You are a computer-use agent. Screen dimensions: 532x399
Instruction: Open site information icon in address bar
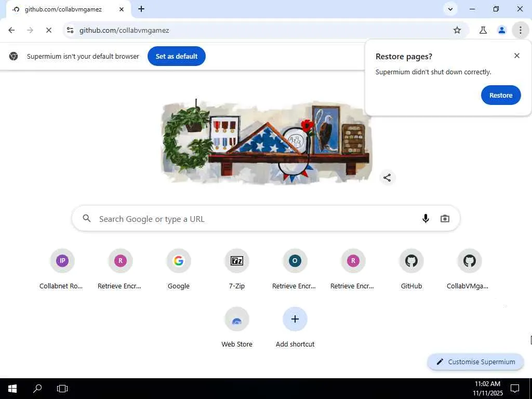[x=70, y=30]
